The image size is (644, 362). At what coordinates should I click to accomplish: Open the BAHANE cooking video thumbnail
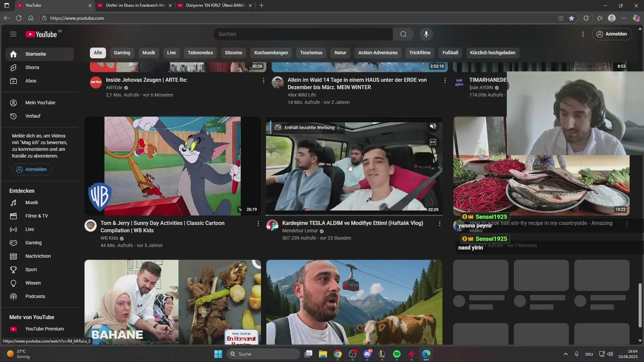[x=173, y=302]
